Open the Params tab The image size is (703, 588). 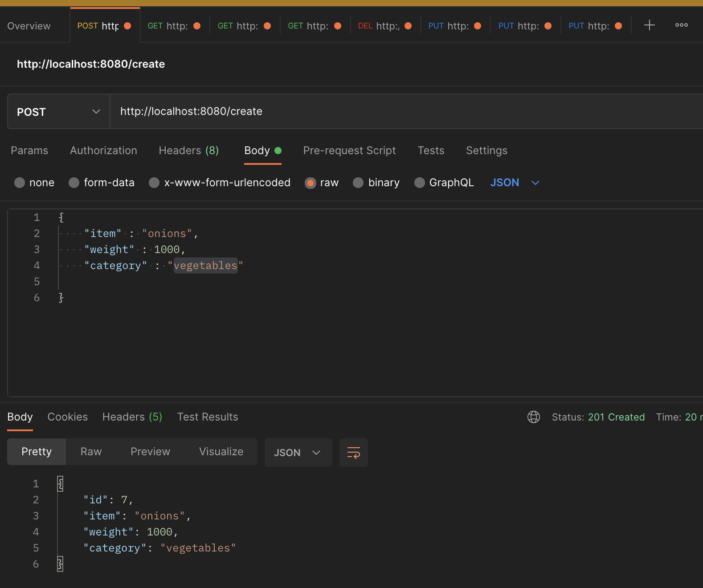pos(29,151)
